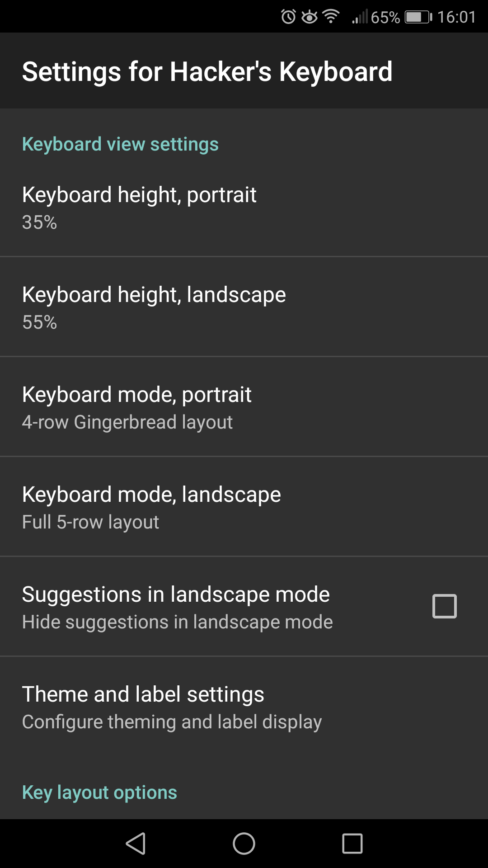Tap the Key layout options header
488x868 pixels.
pyautogui.click(x=99, y=793)
